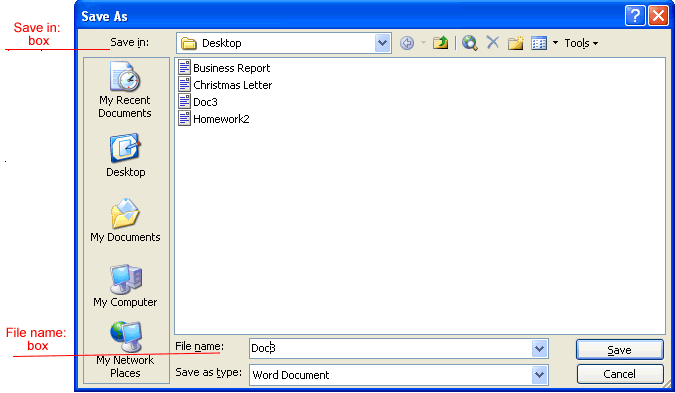Screen dimensions: 675x393
Task: Click the Homework2 document icon
Action: (184, 118)
